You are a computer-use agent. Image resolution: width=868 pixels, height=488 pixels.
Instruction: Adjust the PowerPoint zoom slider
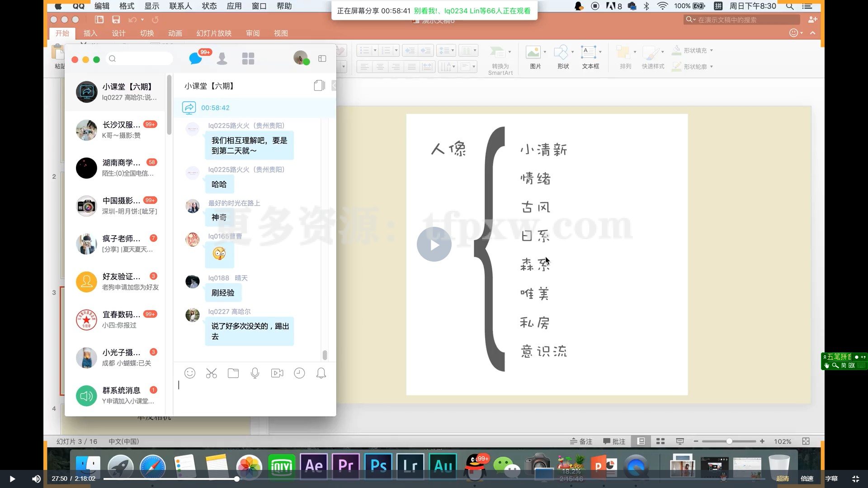point(729,441)
